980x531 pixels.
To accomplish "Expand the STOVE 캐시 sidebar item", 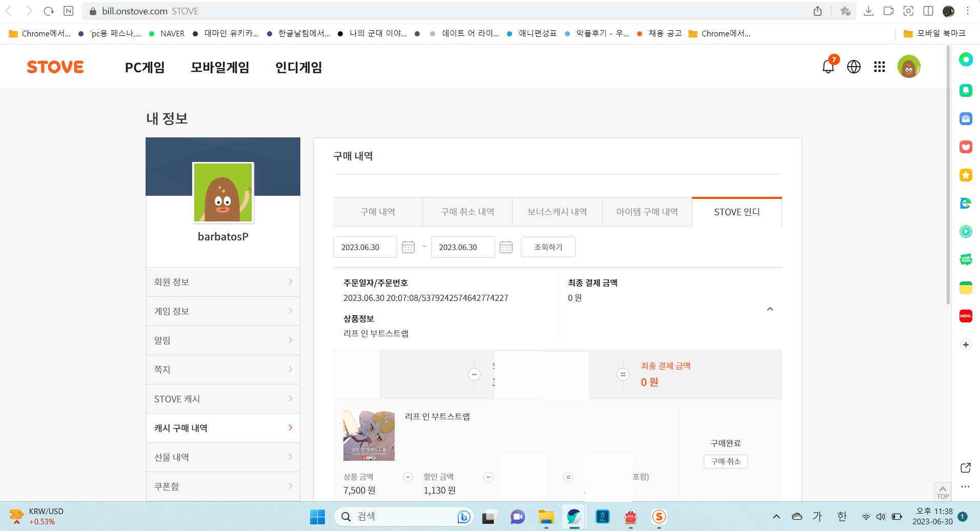I will (x=223, y=399).
